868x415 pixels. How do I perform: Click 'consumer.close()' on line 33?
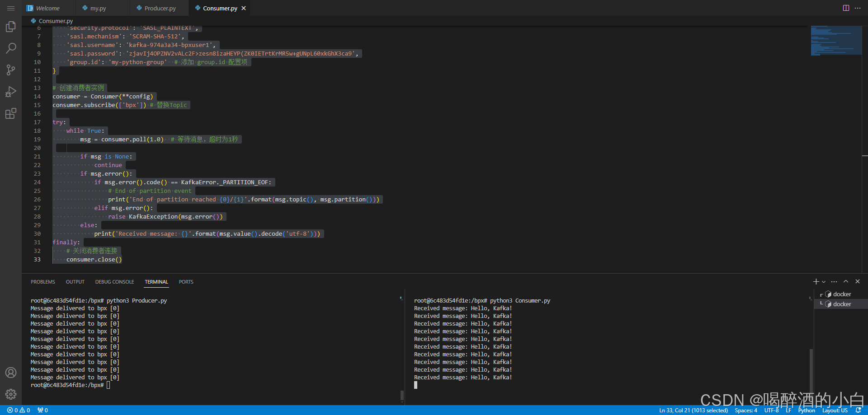(x=94, y=259)
